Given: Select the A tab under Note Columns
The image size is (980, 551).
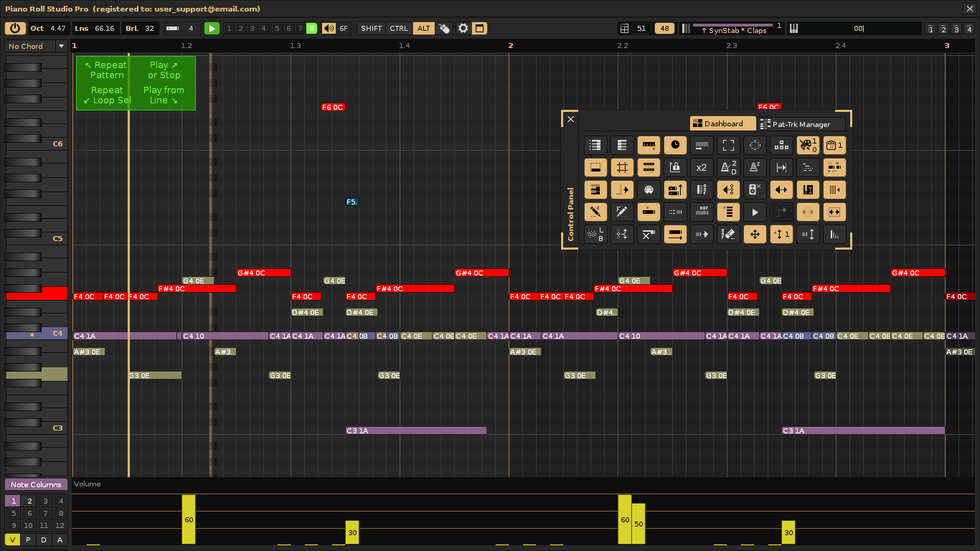Looking at the screenshot, I should pos(60,540).
